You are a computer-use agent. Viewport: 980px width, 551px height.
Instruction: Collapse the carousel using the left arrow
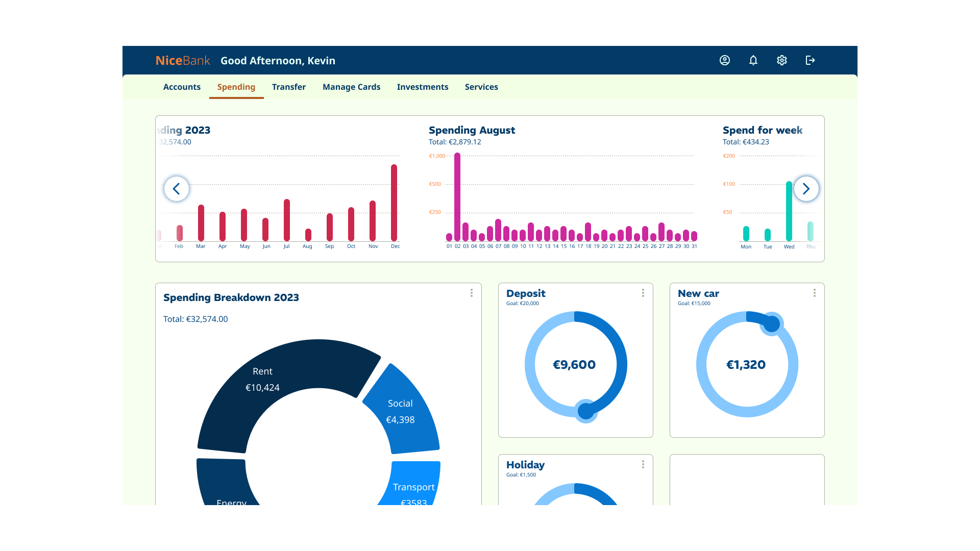pyautogui.click(x=177, y=189)
